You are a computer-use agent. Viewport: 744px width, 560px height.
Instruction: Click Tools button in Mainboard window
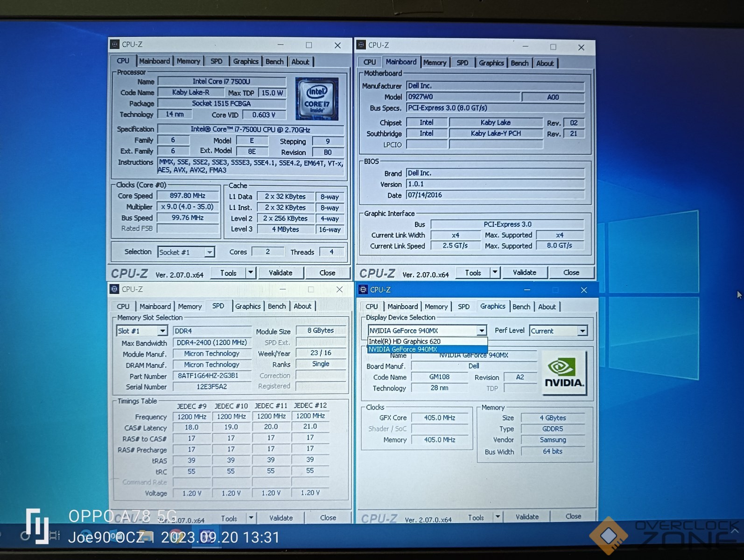473,273
